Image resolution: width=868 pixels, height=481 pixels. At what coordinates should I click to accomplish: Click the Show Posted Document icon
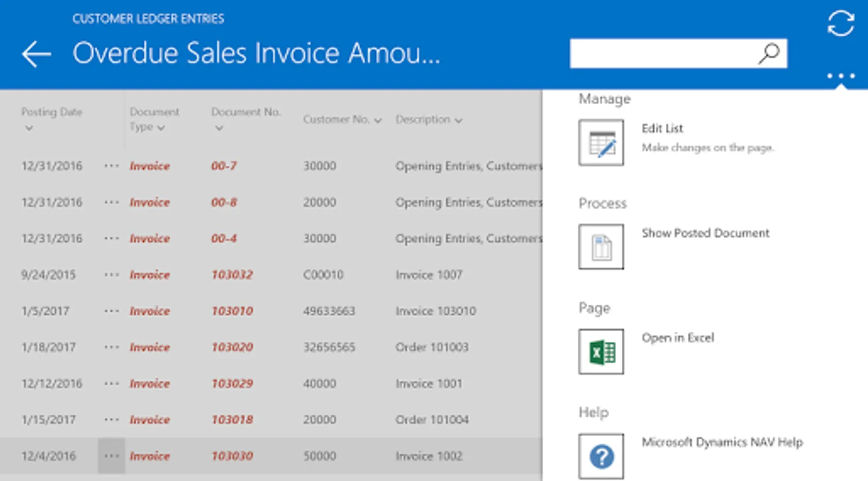[601, 246]
